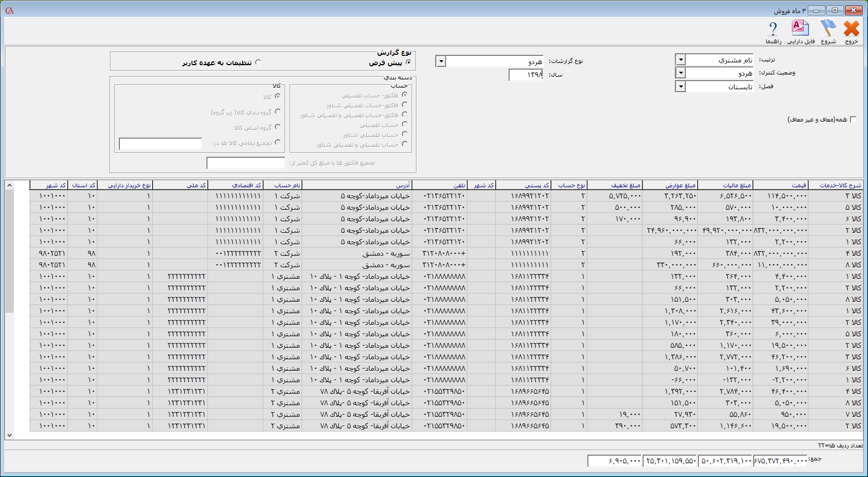Click the application logo icon in title bar

click(x=9, y=10)
